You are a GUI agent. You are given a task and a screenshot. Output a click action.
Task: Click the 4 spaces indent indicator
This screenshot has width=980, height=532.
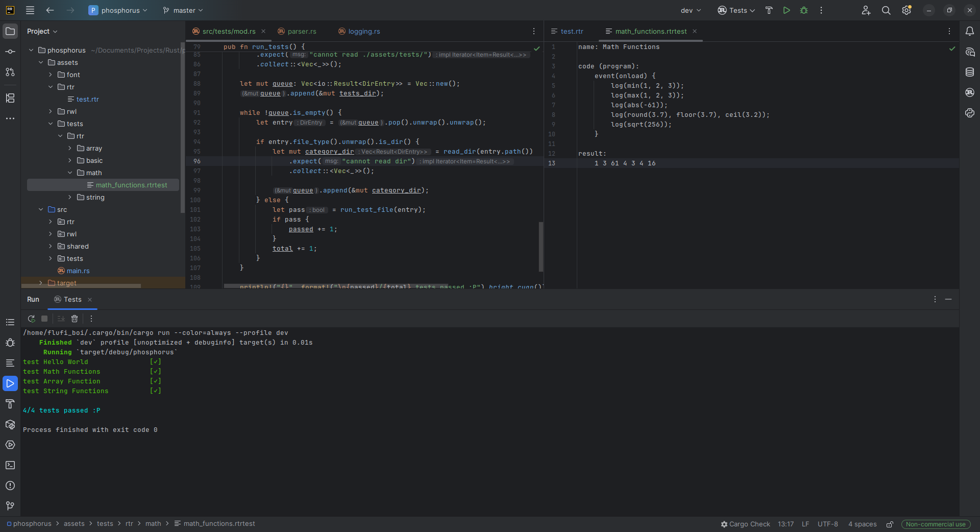coord(863,524)
